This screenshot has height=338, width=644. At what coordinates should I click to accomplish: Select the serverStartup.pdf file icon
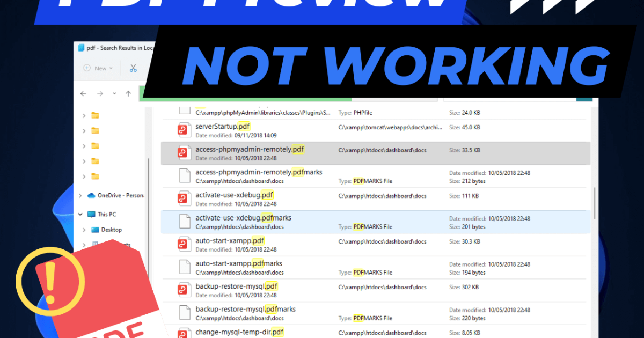click(185, 130)
